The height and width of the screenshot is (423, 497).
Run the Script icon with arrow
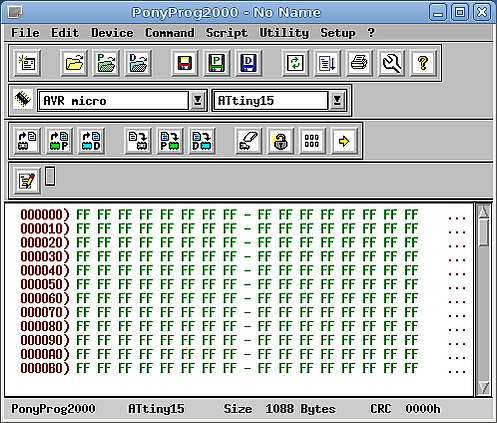pyautogui.click(x=327, y=63)
